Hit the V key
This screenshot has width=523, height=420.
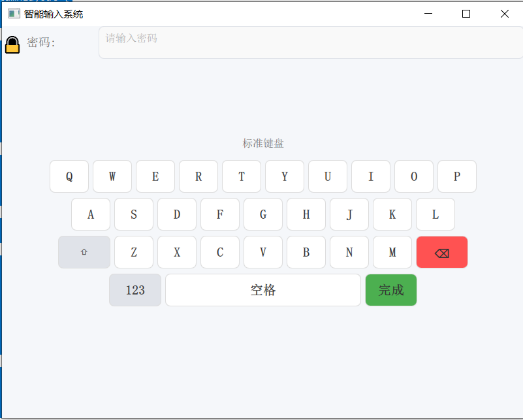(x=263, y=252)
